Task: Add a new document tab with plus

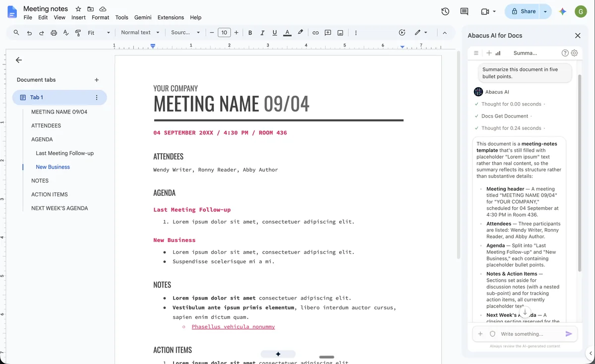Action: coord(97,80)
